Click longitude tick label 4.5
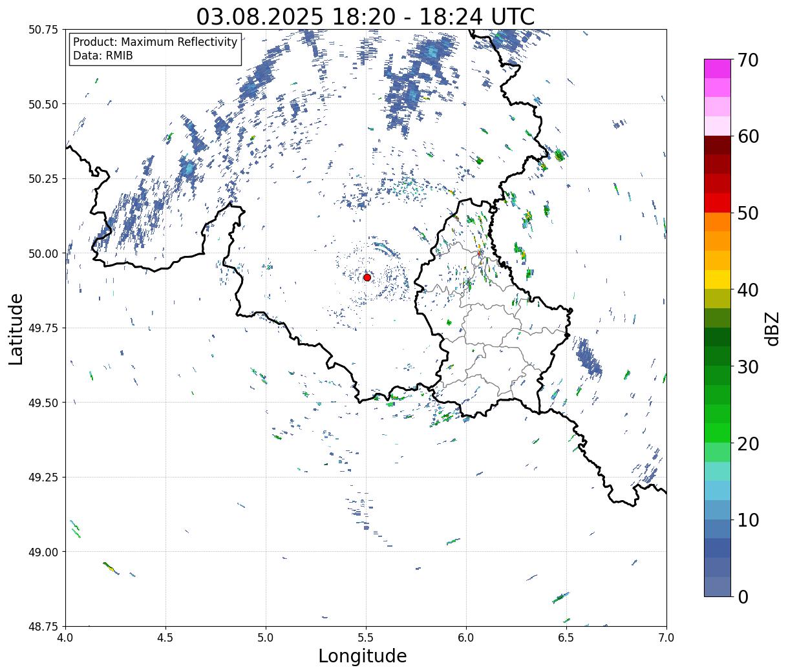Image resolution: width=788 pixels, height=672 pixels. point(165,637)
